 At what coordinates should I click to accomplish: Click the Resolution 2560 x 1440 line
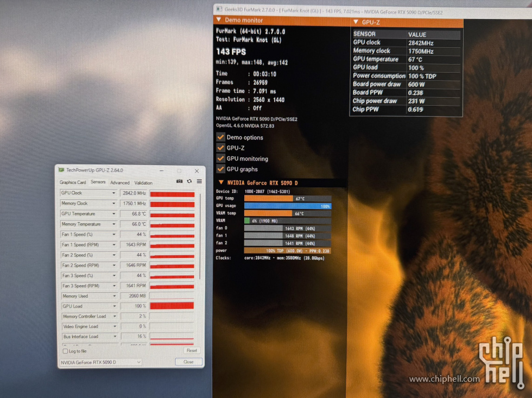[x=250, y=99]
